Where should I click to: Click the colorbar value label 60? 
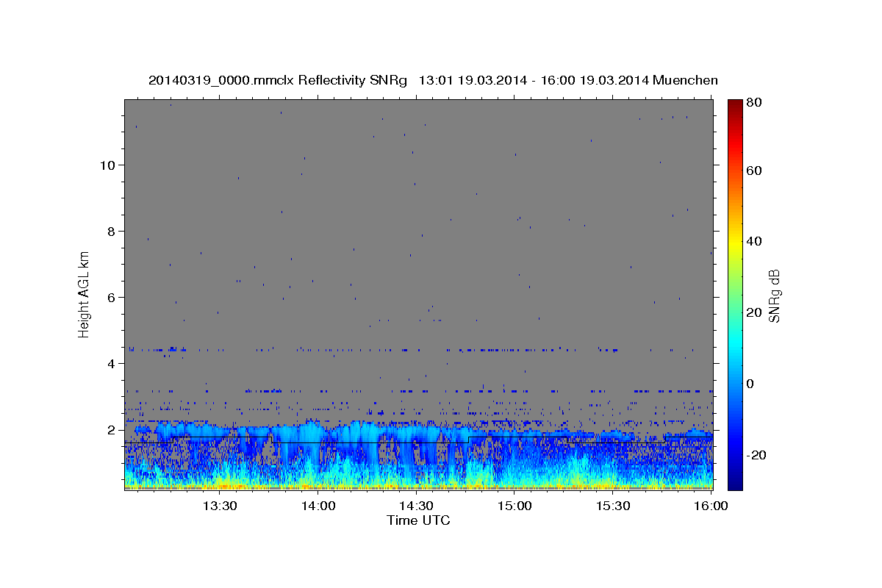[x=755, y=171]
